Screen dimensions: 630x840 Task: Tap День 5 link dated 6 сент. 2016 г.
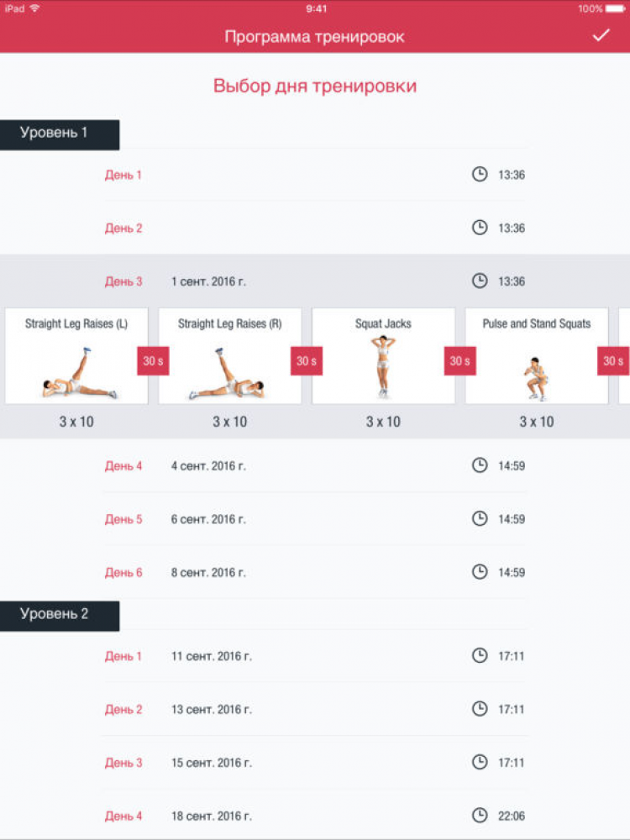click(123, 519)
